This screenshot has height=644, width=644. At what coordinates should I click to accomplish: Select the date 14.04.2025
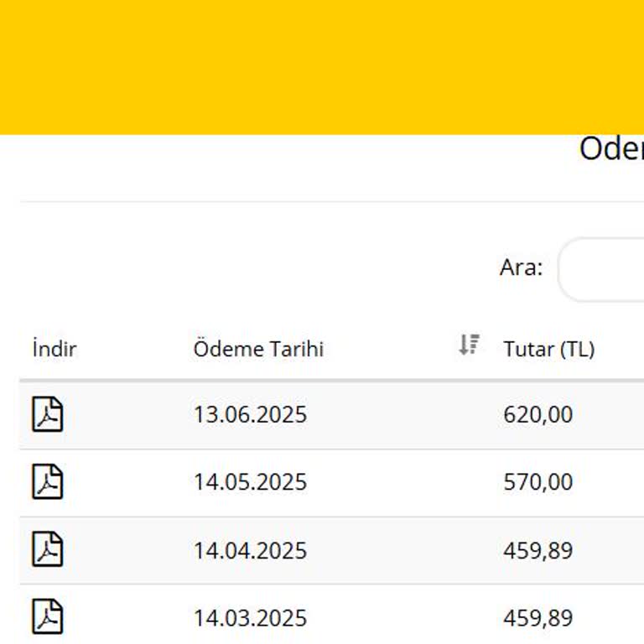click(x=250, y=550)
